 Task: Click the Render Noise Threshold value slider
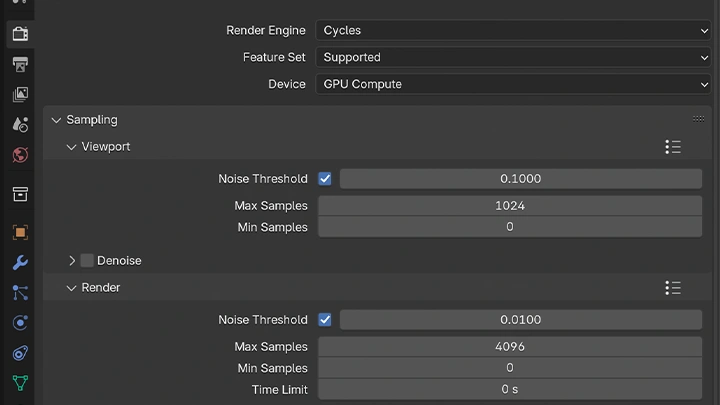520,320
